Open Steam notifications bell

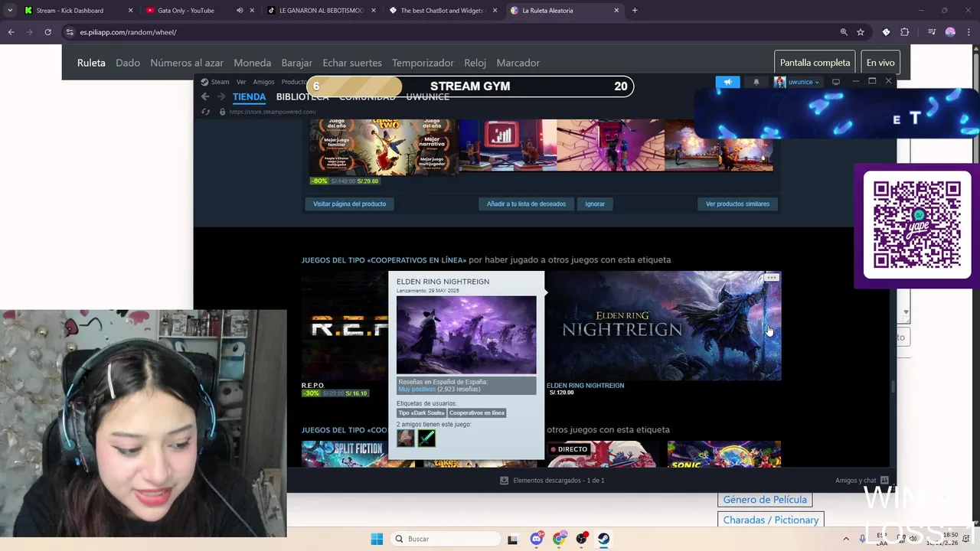pyautogui.click(x=756, y=82)
